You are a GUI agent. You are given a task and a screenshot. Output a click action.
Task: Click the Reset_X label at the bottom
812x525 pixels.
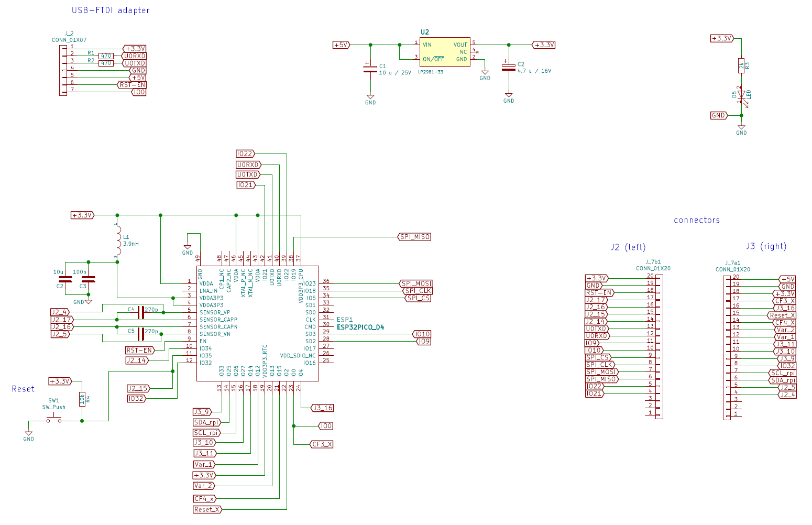(207, 509)
